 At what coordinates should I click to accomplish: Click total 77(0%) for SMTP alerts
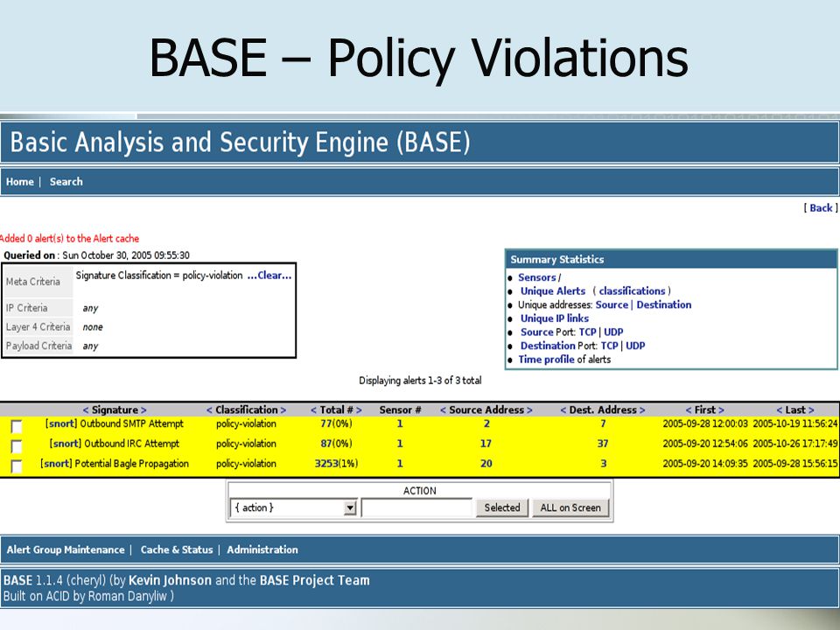336,423
